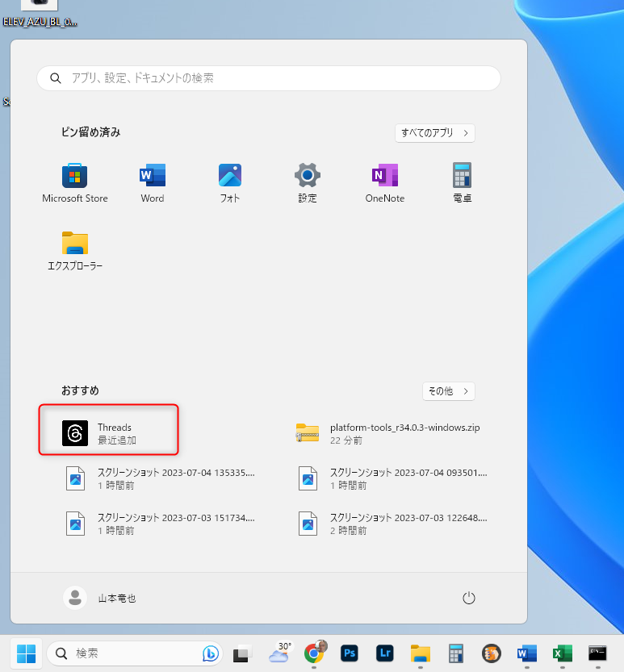The height and width of the screenshot is (672, 624).
Task: Open Command Prompt from taskbar
Action: (597, 653)
